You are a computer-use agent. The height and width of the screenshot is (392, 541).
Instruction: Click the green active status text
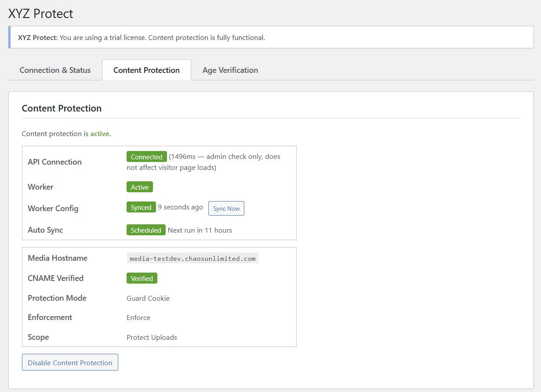tap(99, 133)
